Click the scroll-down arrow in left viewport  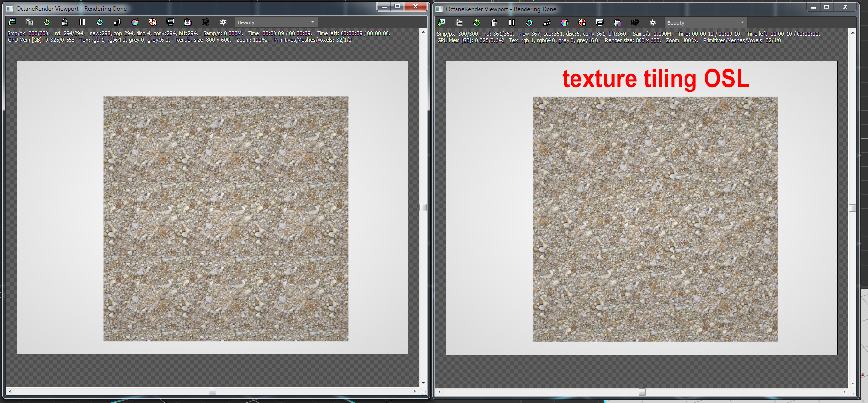click(x=423, y=383)
